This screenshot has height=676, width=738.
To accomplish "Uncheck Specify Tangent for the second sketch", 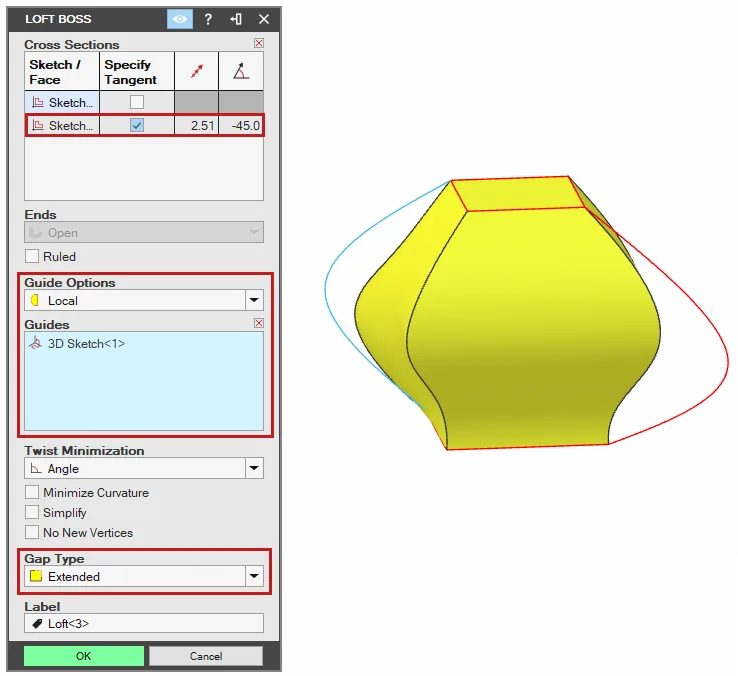I will point(137,126).
